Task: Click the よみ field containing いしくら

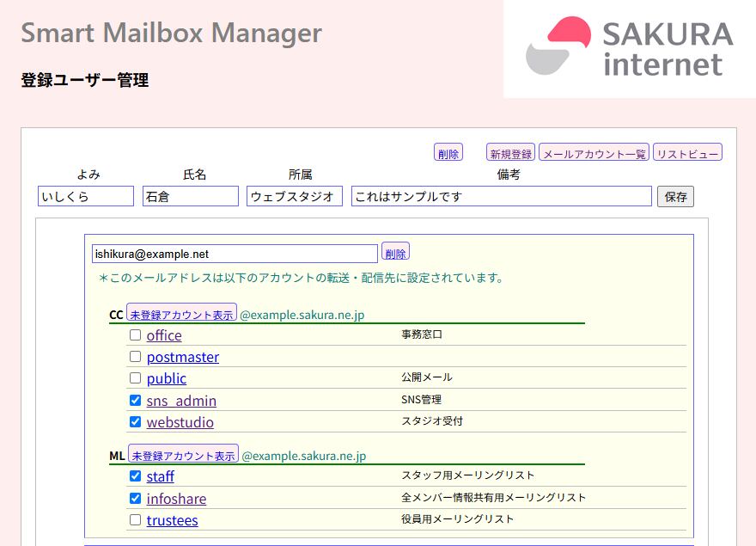Action: [x=86, y=197]
